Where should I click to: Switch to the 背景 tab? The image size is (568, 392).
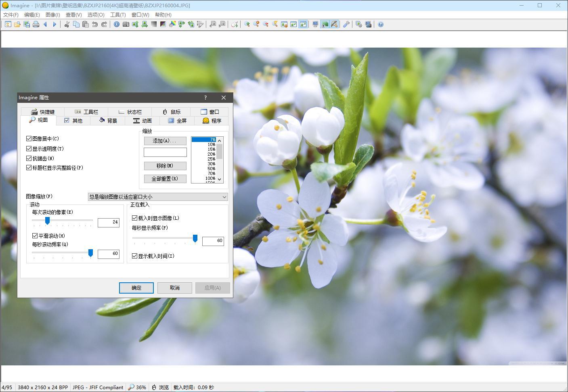click(x=108, y=121)
